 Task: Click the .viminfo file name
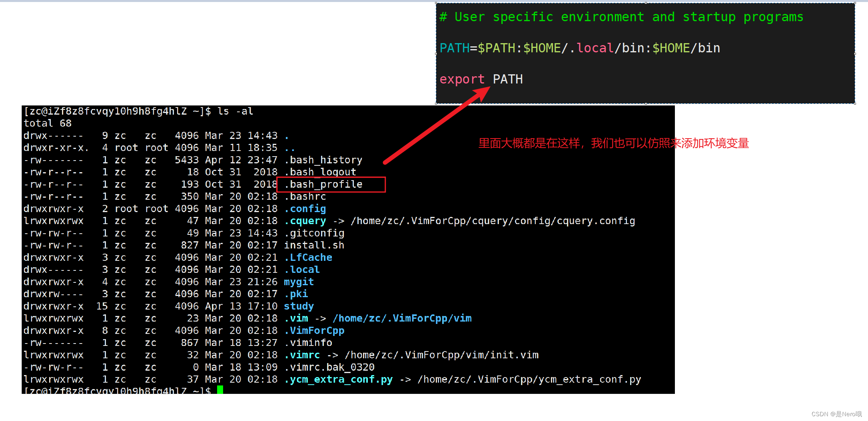(308, 343)
